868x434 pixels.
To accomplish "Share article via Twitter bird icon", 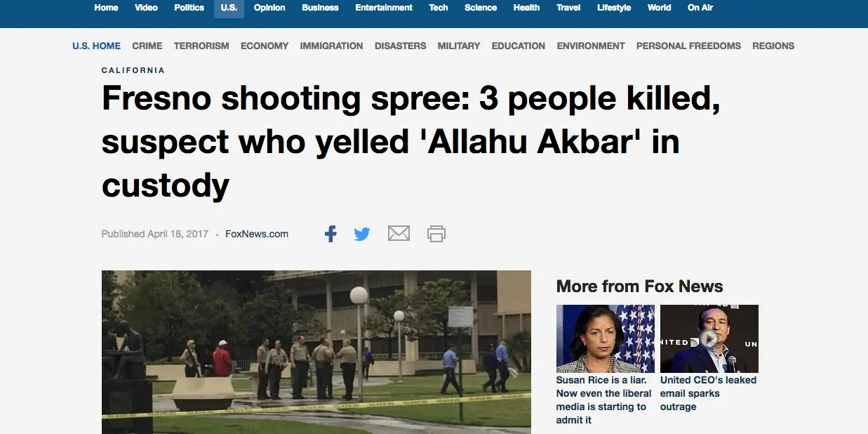I will (362, 234).
